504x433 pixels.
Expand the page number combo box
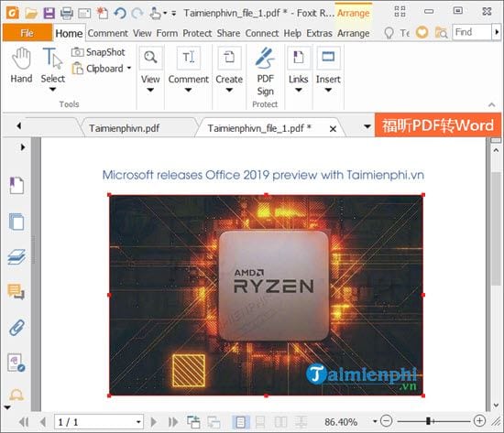pos(138,422)
